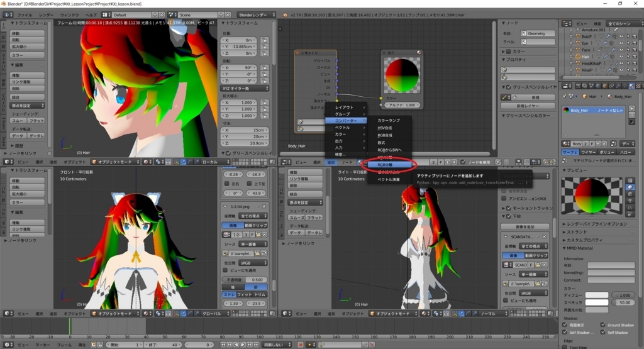Play animation in reverse on the timeline

click(x=236, y=345)
